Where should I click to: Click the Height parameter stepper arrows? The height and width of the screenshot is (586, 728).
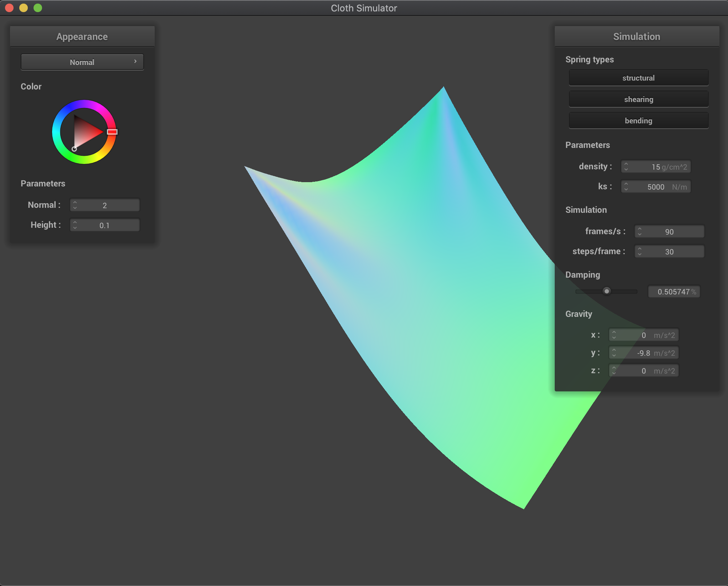pyautogui.click(x=75, y=225)
